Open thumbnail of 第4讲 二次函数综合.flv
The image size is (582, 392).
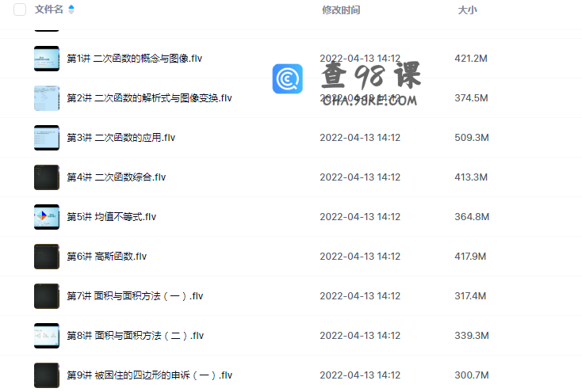(47, 177)
